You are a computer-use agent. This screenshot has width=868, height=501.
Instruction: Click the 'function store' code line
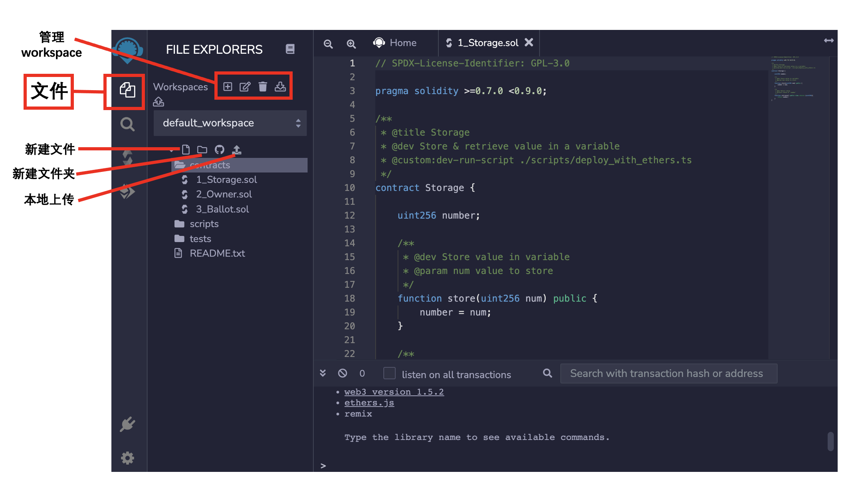[x=497, y=298]
